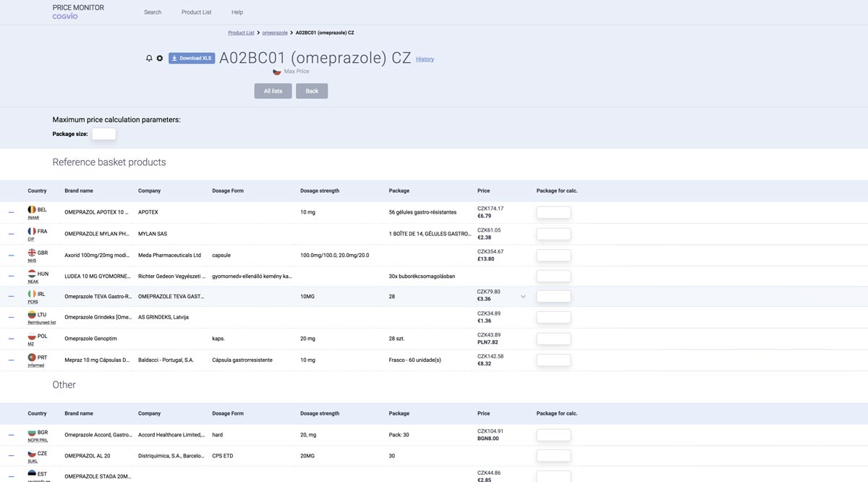Click the Lithuania flag icon
Viewport: 868px width, 482px height.
click(32, 315)
